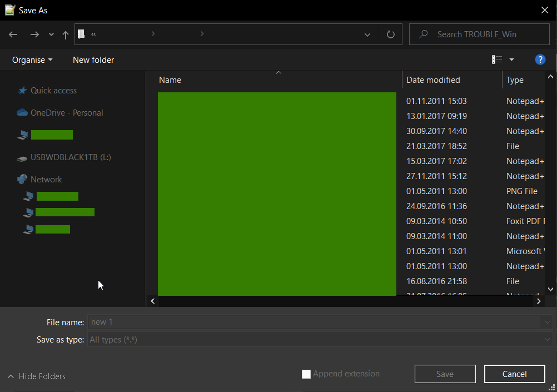Go up one folder level

[x=66, y=34]
